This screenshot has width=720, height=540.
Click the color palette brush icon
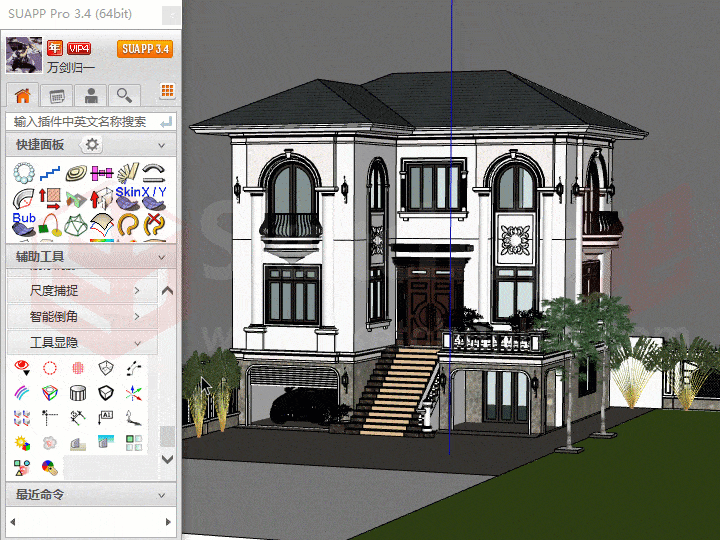49,467
